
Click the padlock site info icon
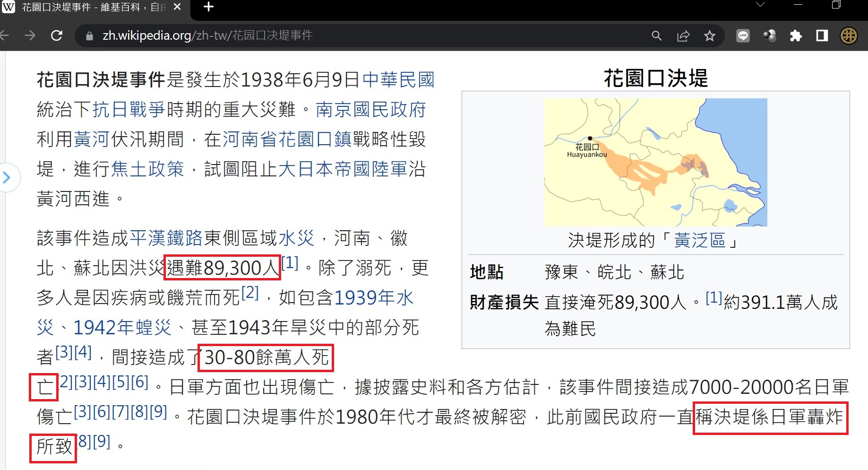coord(89,36)
